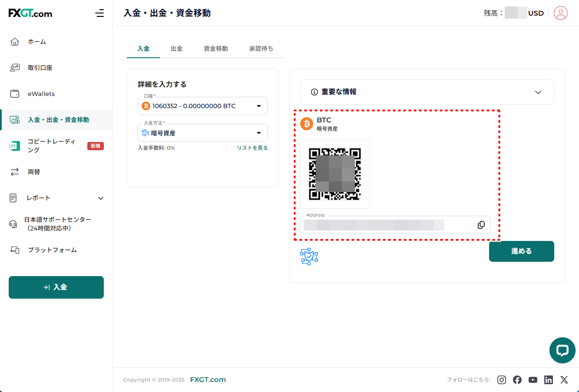Viewport: 579px width, 392px height.
Task: Open the eWallets wallet icon
Action: tap(15, 94)
